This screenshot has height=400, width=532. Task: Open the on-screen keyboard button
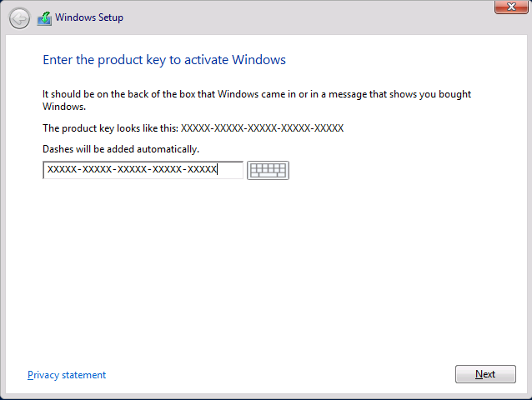coord(268,170)
